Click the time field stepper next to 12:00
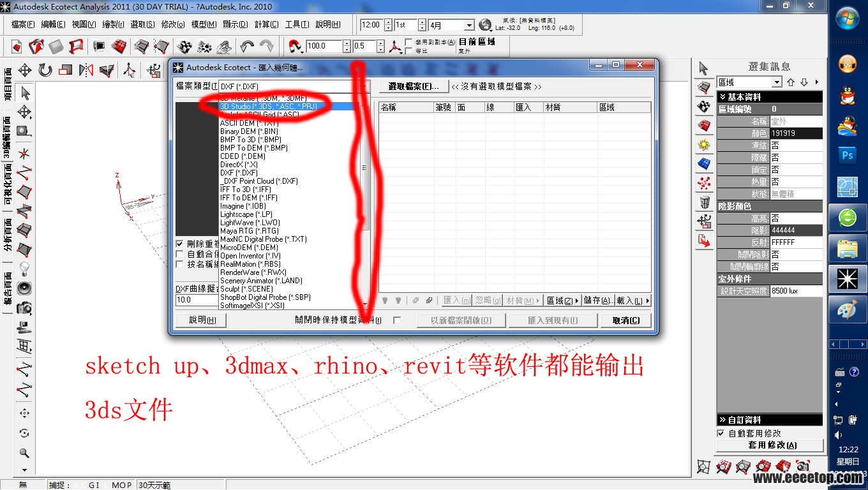 coord(387,25)
